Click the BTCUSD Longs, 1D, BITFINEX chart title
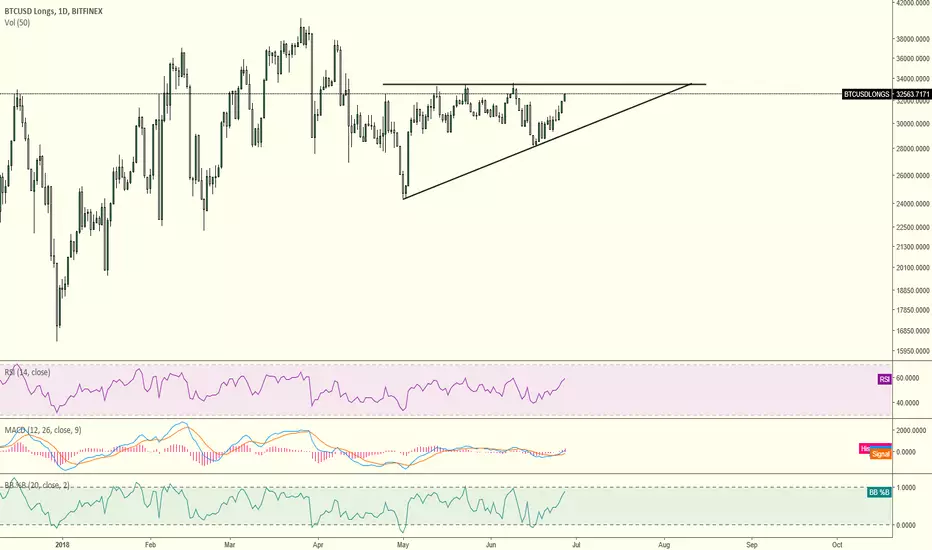This screenshot has width=932, height=550. [53, 11]
